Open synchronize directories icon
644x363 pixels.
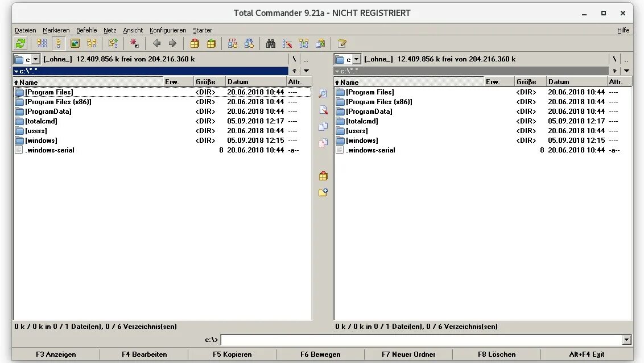[x=304, y=43]
